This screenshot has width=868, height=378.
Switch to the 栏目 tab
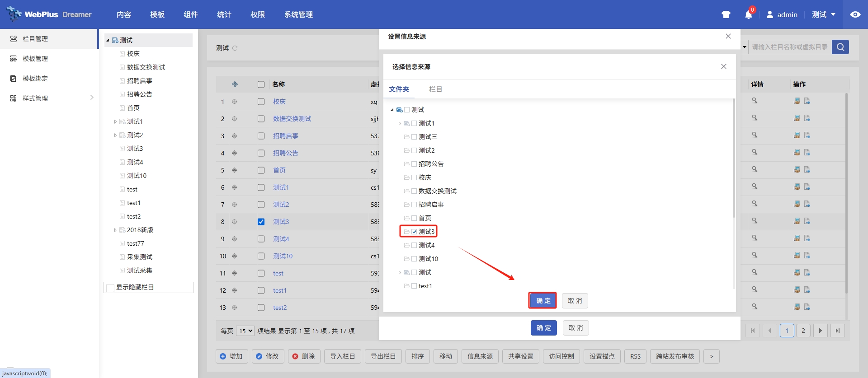pos(435,89)
